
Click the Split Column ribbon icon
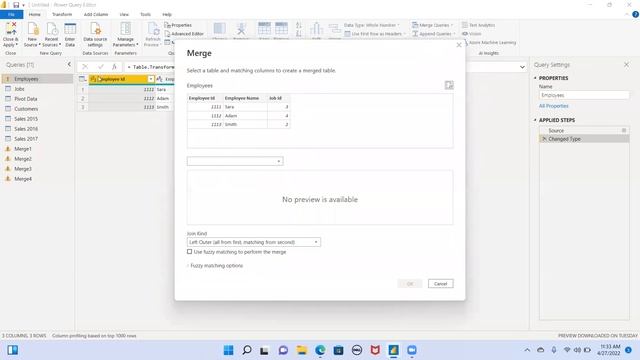(317, 29)
